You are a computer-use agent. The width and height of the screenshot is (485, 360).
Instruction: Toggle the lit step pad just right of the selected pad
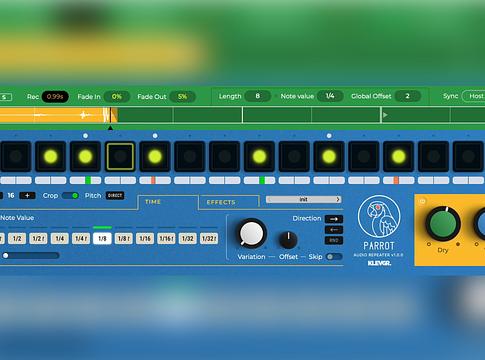[155, 156]
